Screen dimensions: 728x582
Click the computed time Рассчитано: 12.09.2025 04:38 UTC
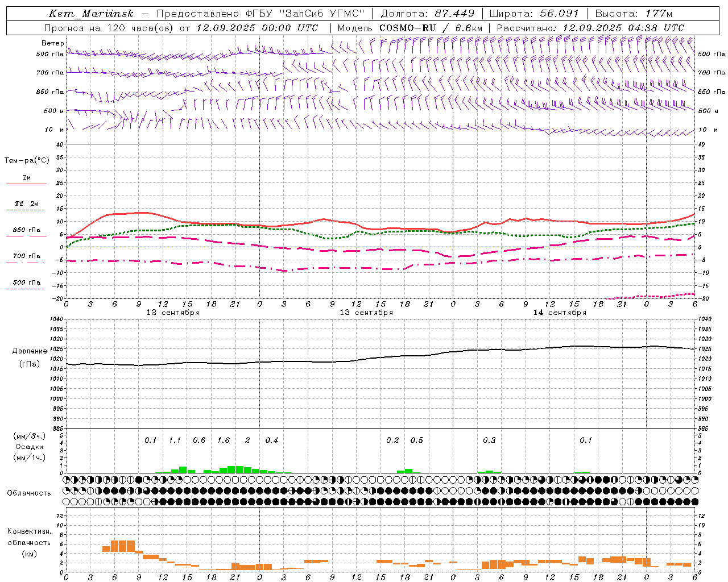(590, 28)
